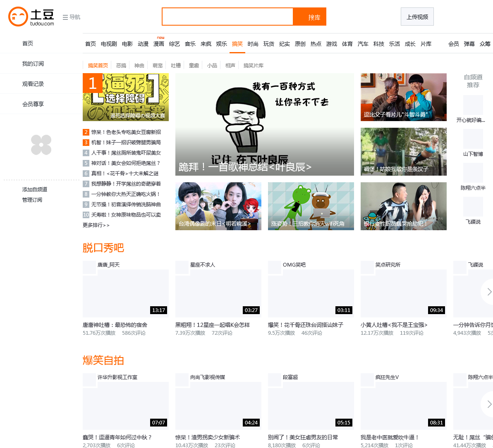Open 向尚飞影视传媒 channel name
493x448 pixels.
click(x=208, y=377)
